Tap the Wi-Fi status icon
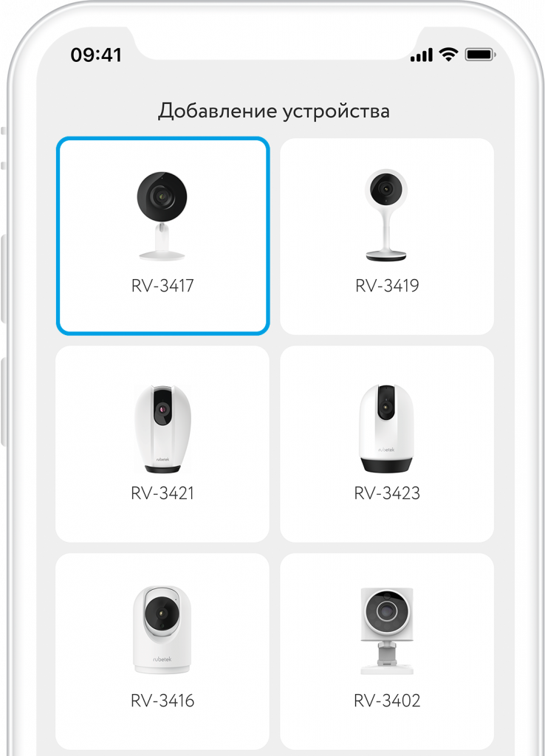The width and height of the screenshot is (545, 756). [x=448, y=55]
